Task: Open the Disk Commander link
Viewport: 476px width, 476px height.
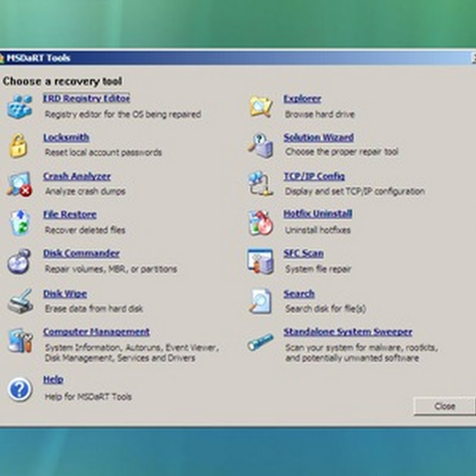Action: pyautogui.click(x=82, y=253)
